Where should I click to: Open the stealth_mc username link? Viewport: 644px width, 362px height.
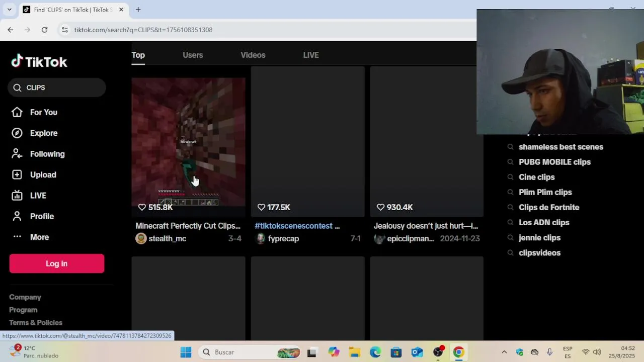[168, 238]
